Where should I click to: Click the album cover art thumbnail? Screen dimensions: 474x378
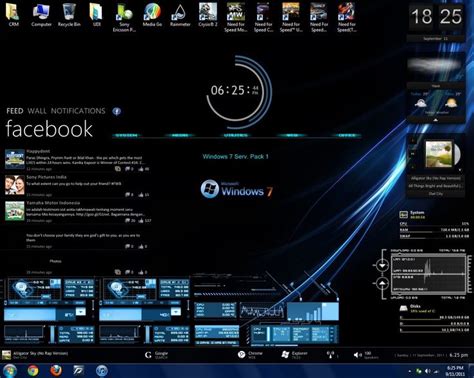point(439,154)
